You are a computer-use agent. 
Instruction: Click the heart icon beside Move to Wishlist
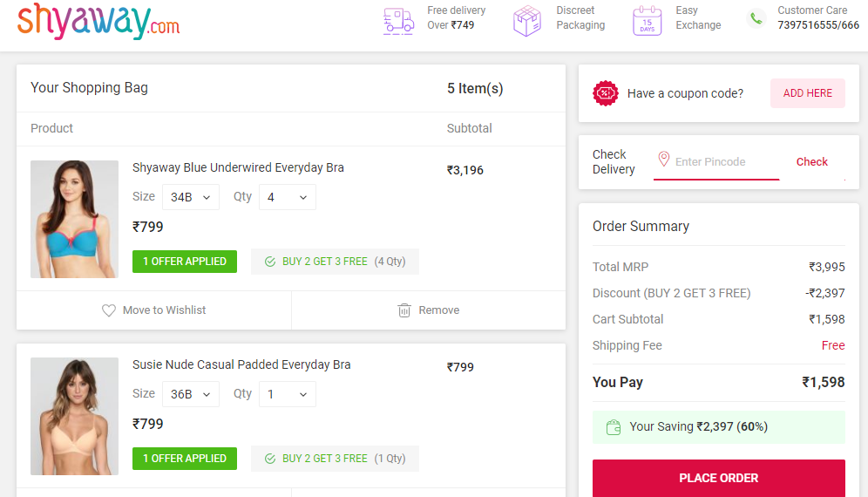click(x=108, y=310)
